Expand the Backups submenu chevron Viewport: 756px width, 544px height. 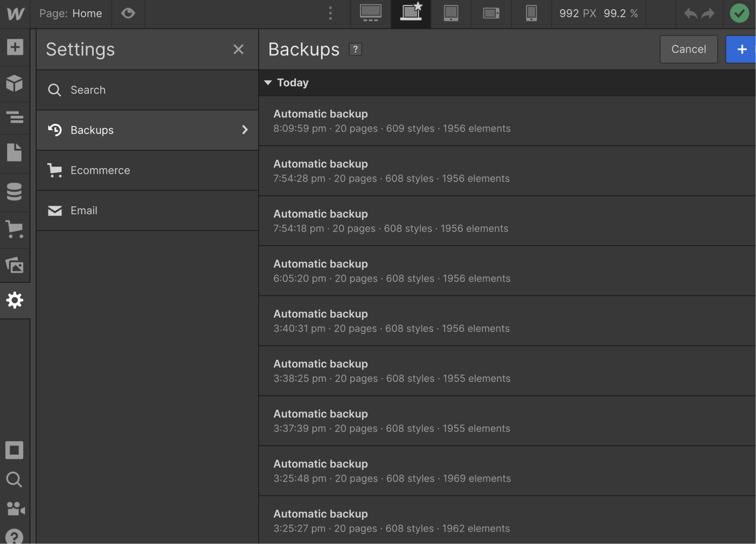coord(245,130)
